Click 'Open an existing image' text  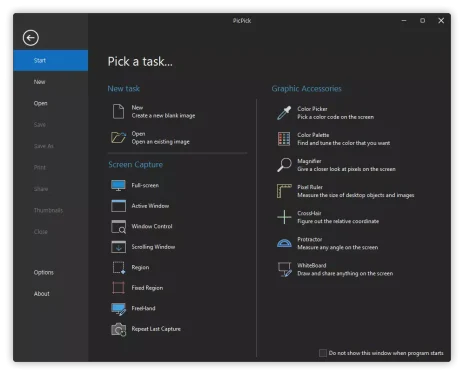pos(160,142)
